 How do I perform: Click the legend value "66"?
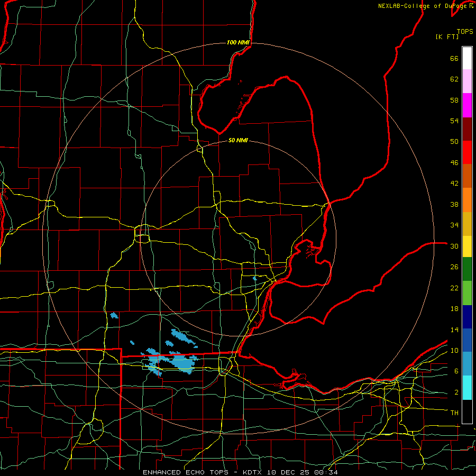(x=454, y=58)
